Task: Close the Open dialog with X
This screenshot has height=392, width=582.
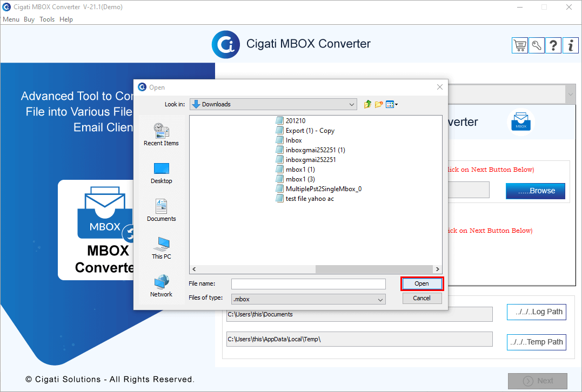Action: coord(440,87)
